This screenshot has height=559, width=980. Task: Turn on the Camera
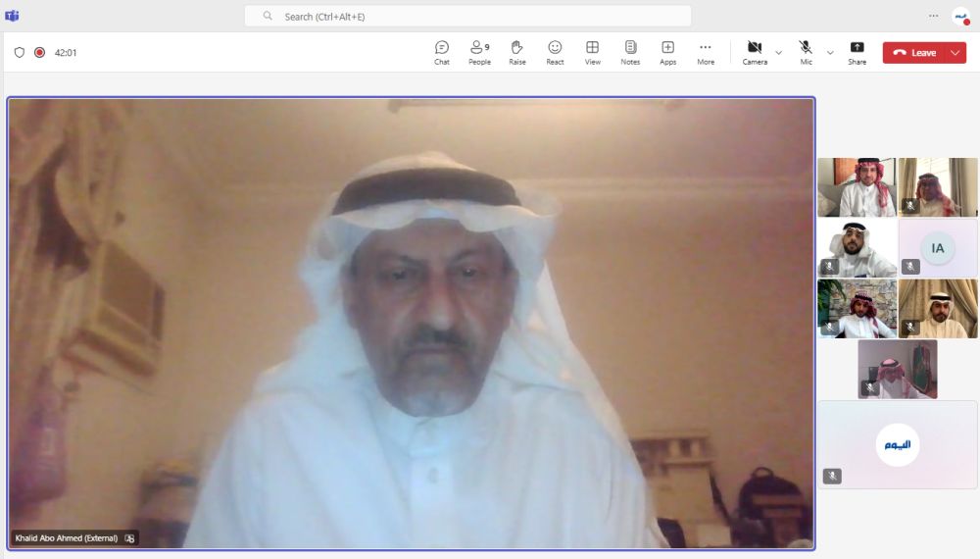point(755,53)
